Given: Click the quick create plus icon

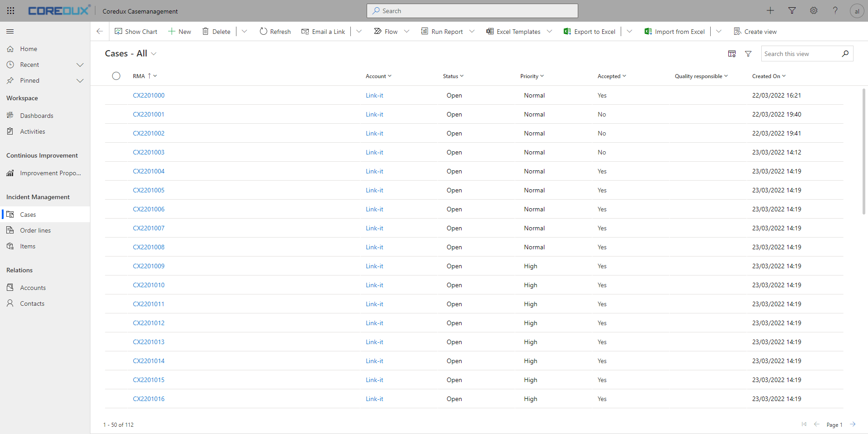Looking at the screenshot, I should pos(770,11).
